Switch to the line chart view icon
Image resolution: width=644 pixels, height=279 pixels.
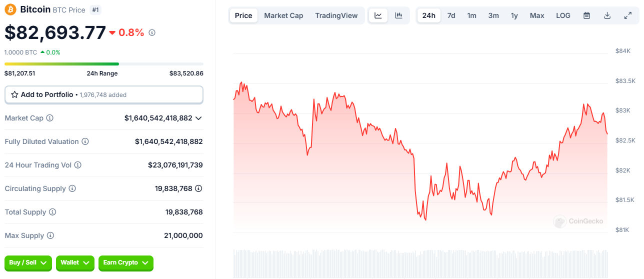coord(378,15)
